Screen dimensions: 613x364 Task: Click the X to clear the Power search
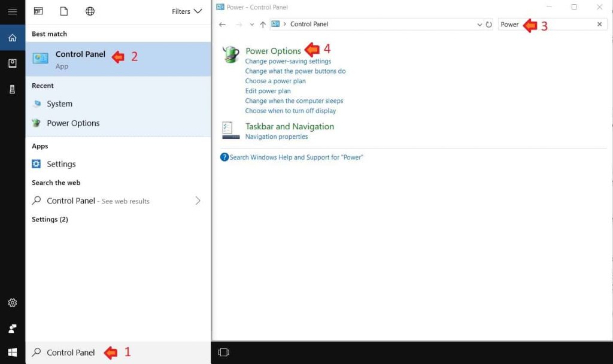[x=599, y=25]
